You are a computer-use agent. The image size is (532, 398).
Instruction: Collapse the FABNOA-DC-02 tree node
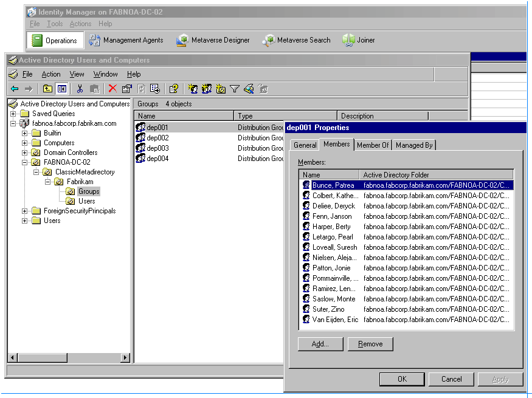25,162
